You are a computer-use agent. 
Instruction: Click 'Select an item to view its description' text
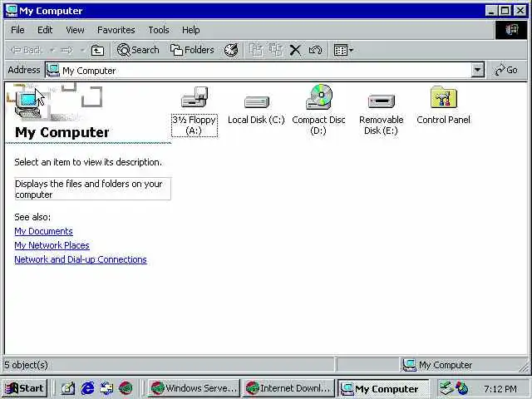coord(88,162)
